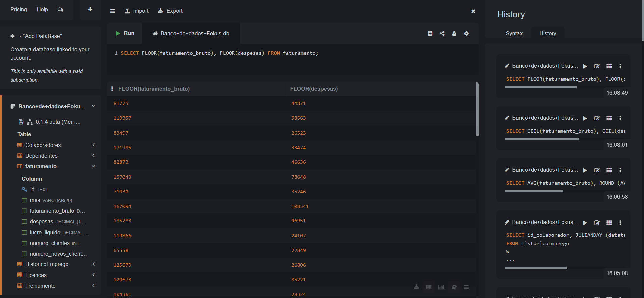Edit the 16:08:49 history query

597,66
